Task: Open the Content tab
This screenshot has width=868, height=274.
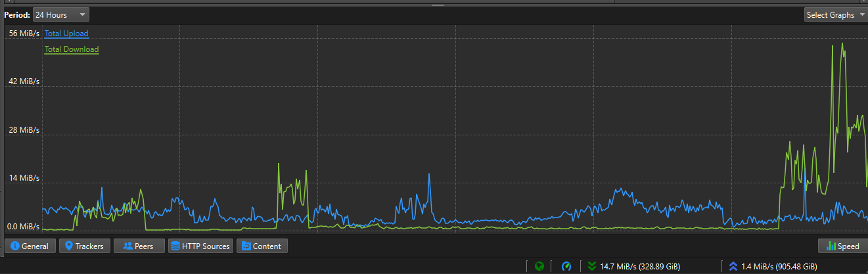Action: pos(262,246)
